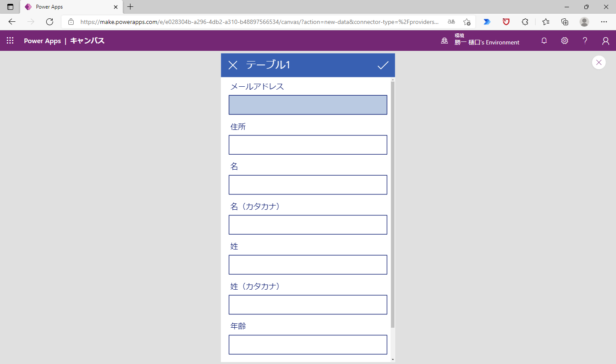Click the 年齢 input field
Screen dimensions: 616x364
click(x=308, y=345)
